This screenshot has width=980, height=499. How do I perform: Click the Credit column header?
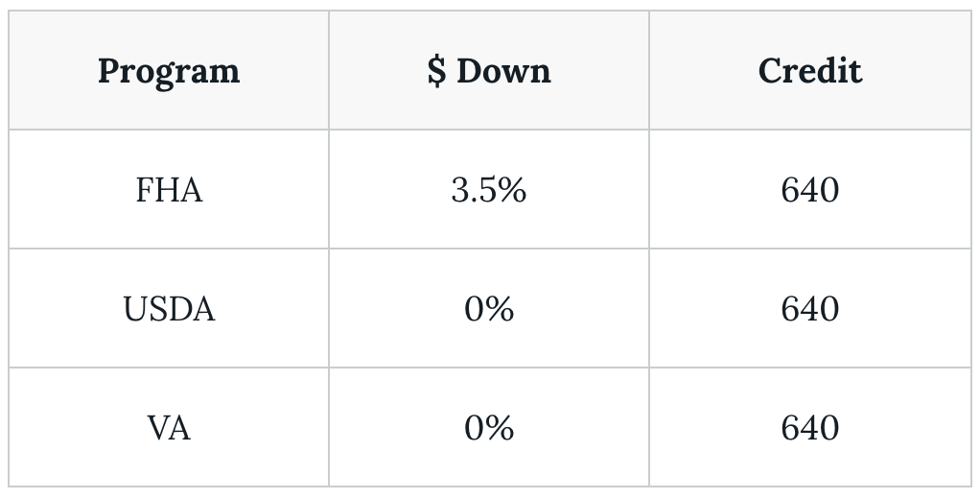click(x=810, y=70)
